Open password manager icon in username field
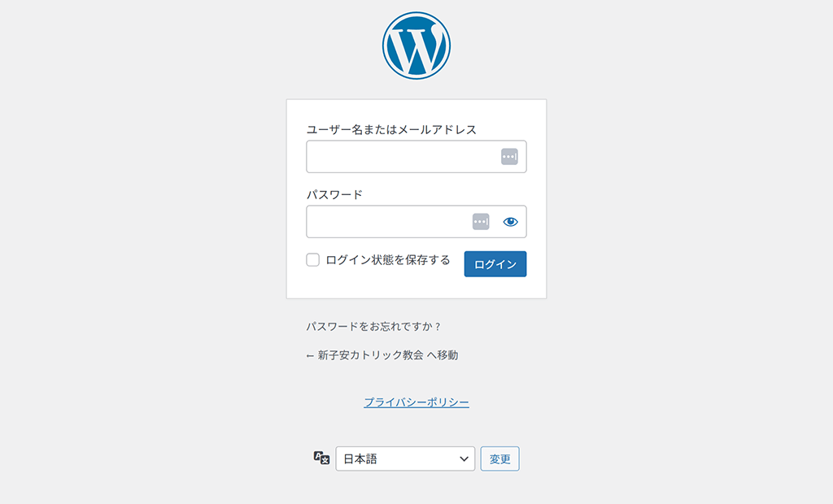 coord(509,157)
